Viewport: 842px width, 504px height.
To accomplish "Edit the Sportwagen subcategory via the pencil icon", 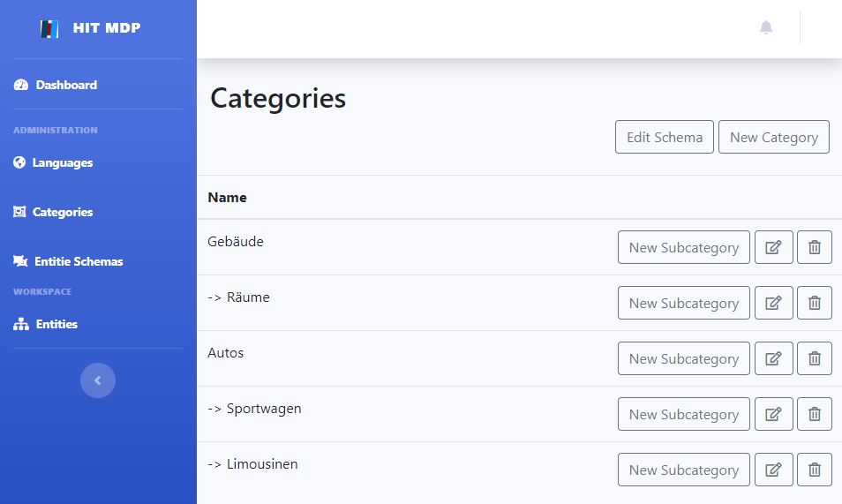I will (x=773, y=414).
